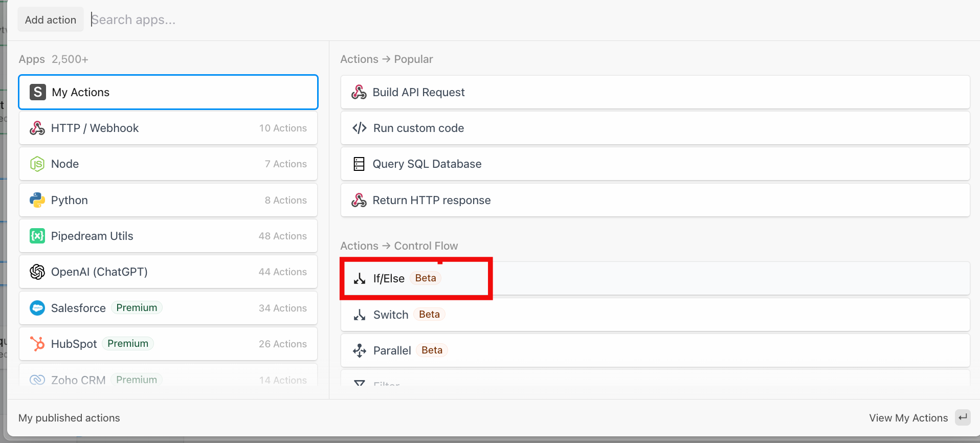Screen dimensions: 980x443
Task: Click the Build API Request webhook icon
Action: pyautogui.click(x=359, y=92)
